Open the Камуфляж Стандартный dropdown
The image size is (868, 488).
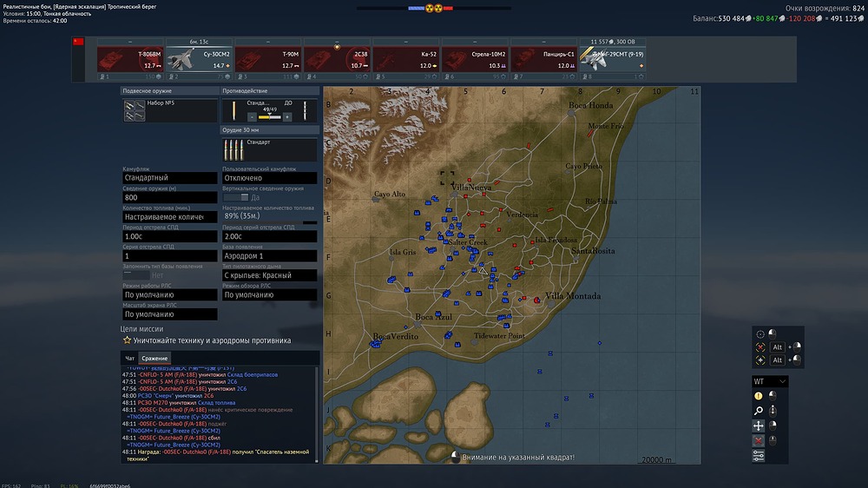click(169, 178)
